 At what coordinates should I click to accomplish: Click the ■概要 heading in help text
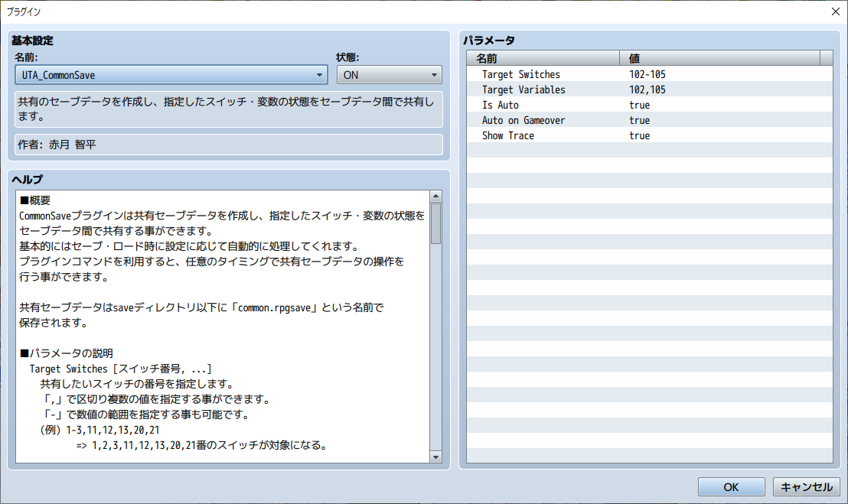(x=35, y=200)
